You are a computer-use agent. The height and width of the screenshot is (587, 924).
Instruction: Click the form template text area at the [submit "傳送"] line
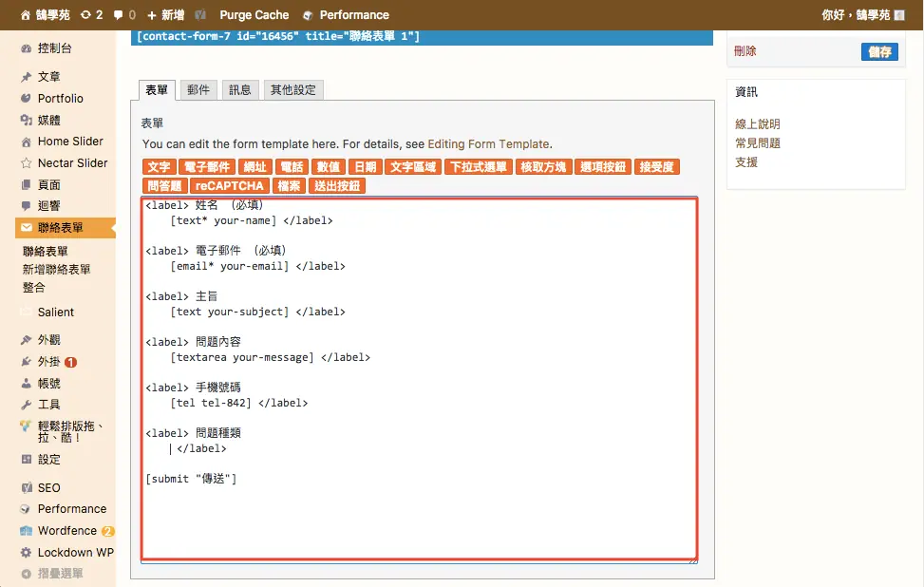(x=191, y=479)
